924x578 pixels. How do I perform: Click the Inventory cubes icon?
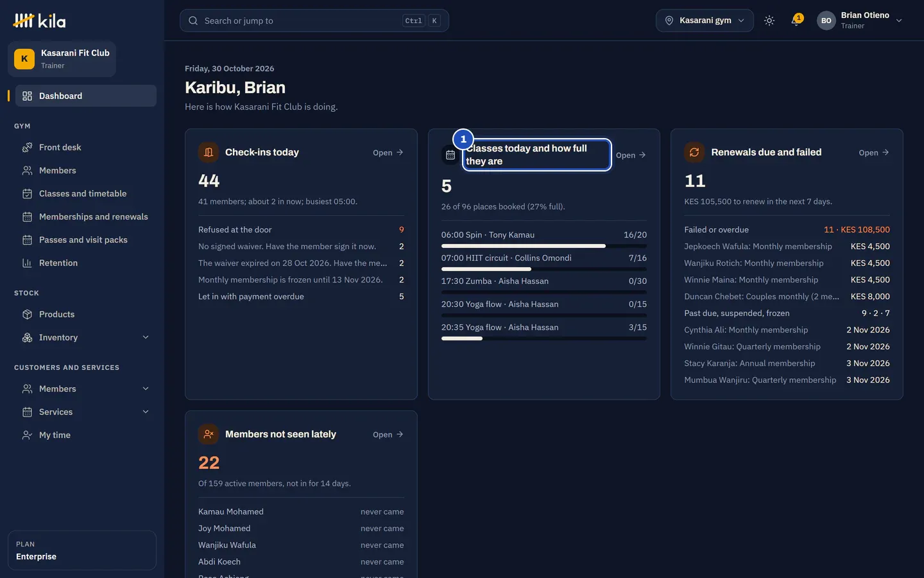(27, 337)
